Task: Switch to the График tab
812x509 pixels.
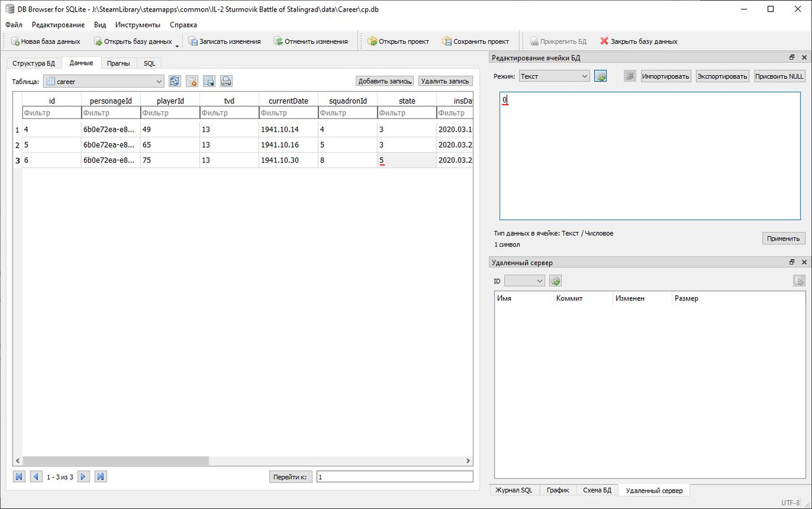Action: tap(557, 491)
